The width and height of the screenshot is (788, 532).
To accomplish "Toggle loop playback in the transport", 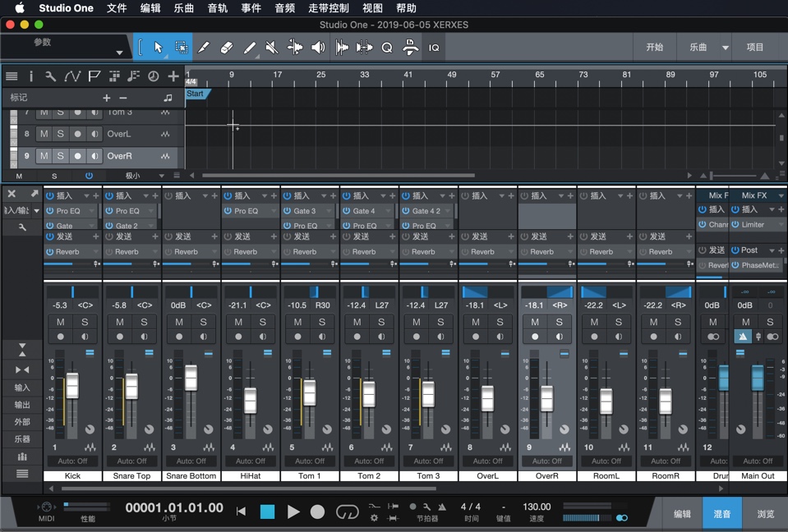I will [348, 512].
